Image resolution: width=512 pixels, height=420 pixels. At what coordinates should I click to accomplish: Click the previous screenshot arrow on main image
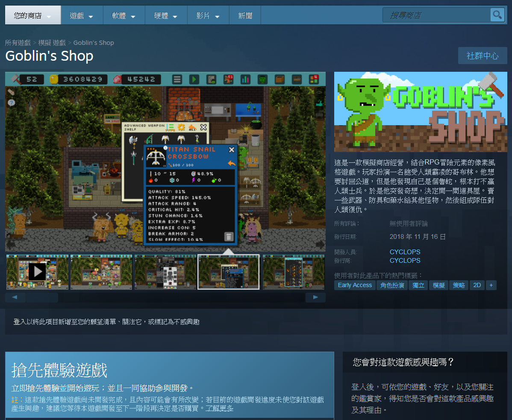(x=11, y=244)
